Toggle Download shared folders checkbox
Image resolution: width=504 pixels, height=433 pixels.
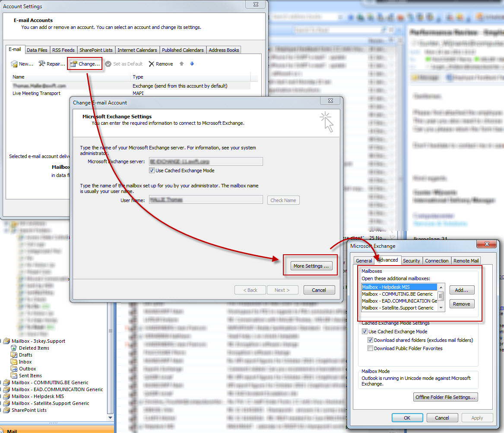(370, 340)
